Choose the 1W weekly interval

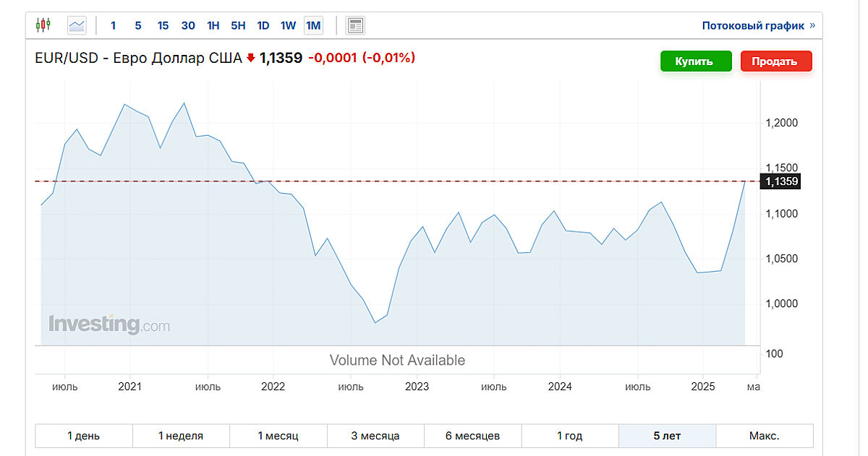tap(288, 25)
